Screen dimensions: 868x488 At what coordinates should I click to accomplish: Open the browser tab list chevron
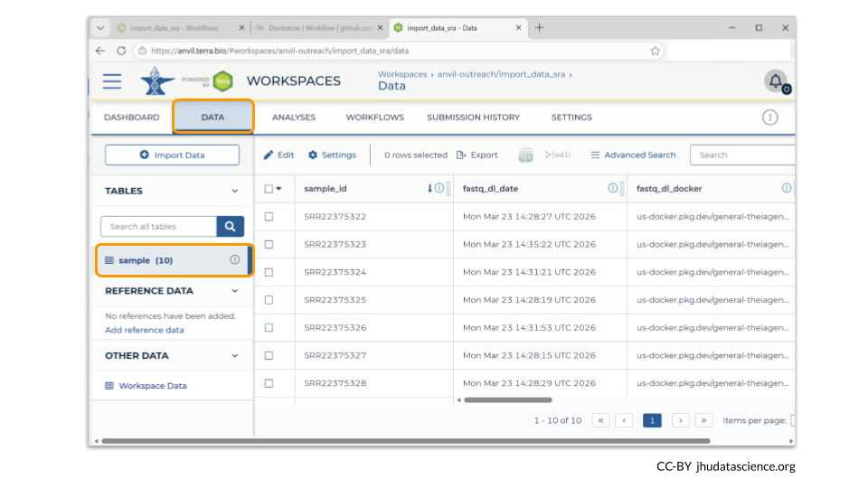(100, 28)
